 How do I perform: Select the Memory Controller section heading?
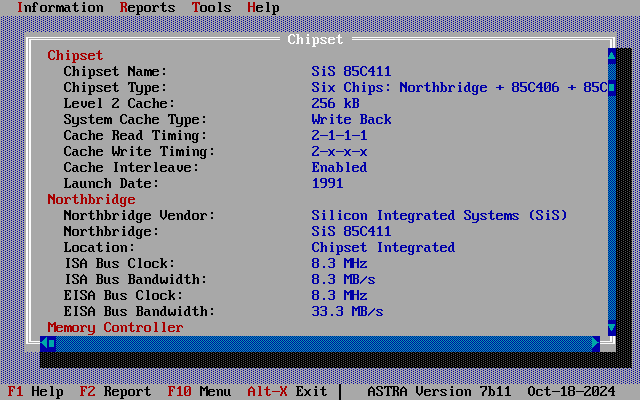[x=116, y=327]
